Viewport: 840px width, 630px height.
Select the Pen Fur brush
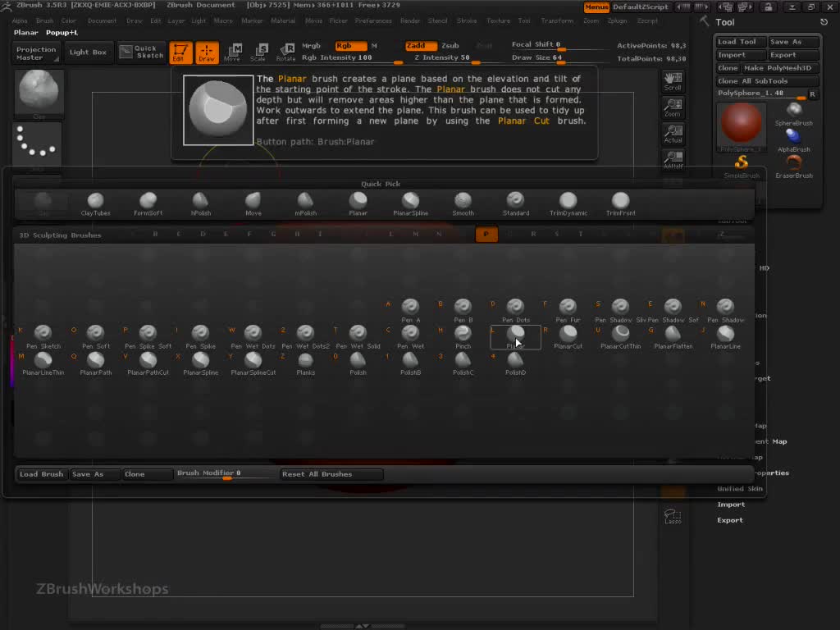[x=568, y=311]
